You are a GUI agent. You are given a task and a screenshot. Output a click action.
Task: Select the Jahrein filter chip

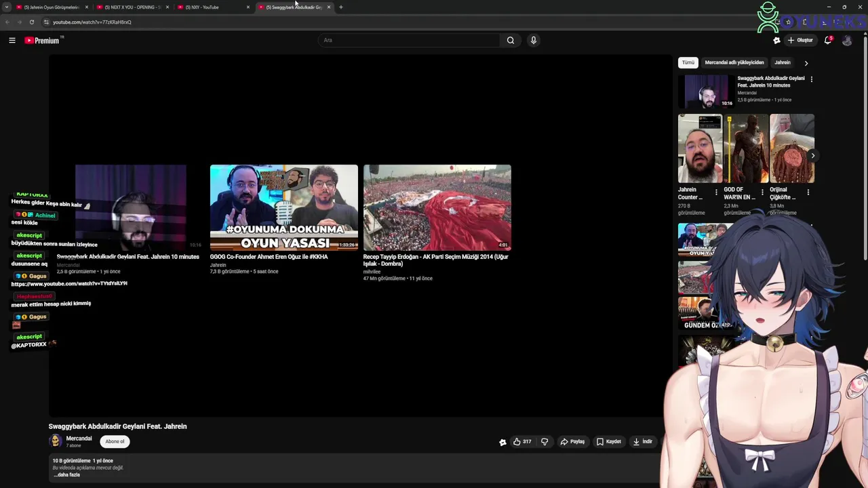coord(783,62)
